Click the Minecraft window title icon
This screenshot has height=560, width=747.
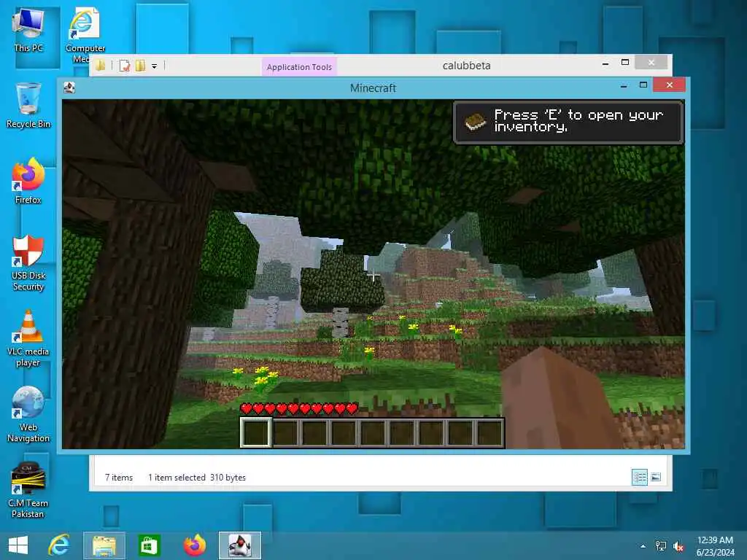coord(69,87)
